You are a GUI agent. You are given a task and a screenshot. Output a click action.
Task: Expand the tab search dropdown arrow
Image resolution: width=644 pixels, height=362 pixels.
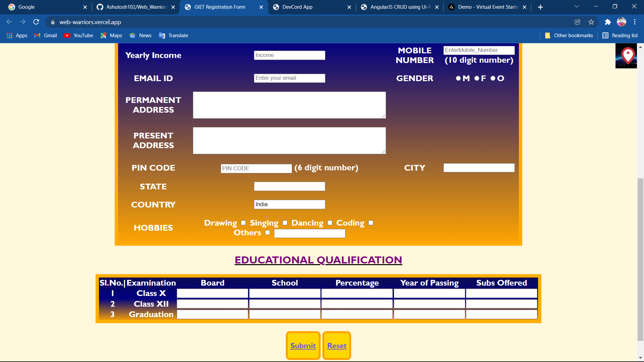577,7
